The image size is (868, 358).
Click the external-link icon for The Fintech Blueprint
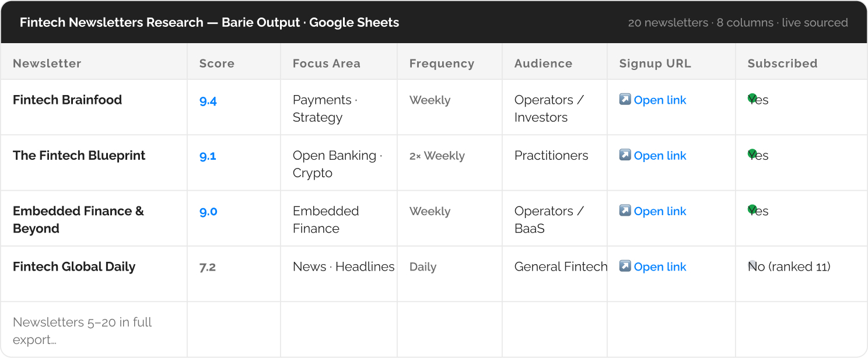tap(625, 155)
